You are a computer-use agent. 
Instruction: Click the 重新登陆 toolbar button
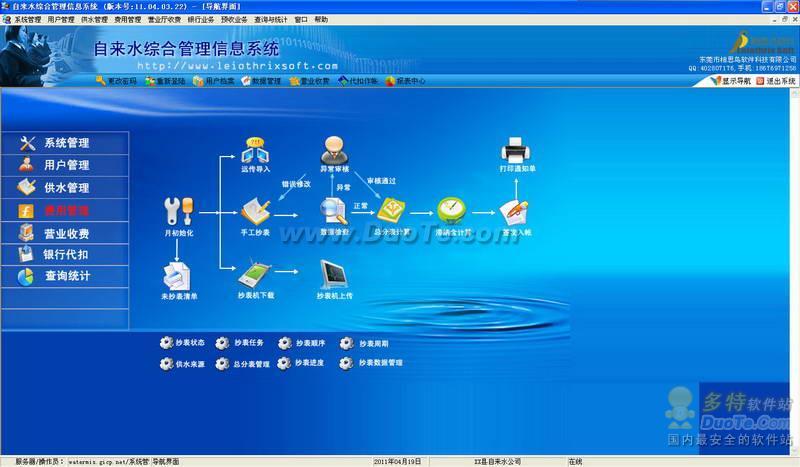[x=165, y=81]
